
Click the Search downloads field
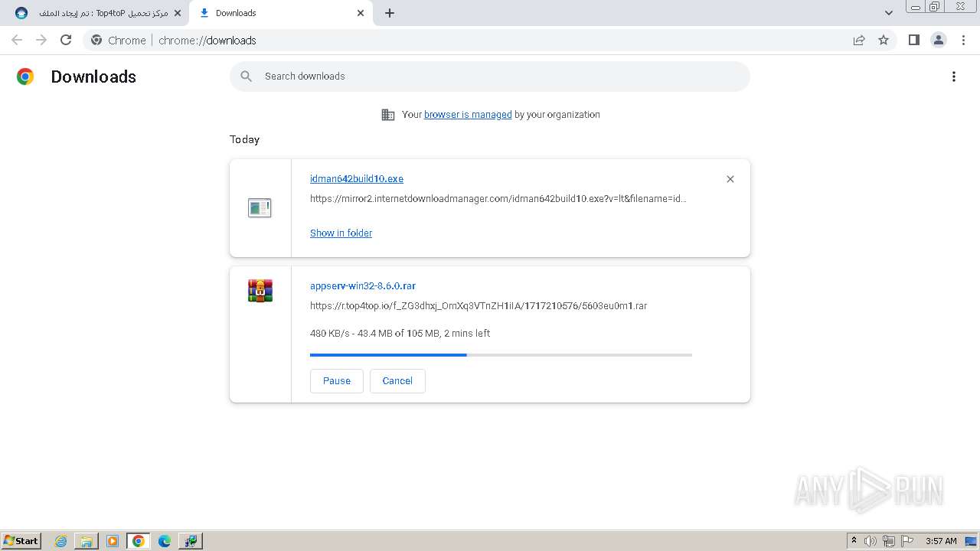tap(490, 76)
